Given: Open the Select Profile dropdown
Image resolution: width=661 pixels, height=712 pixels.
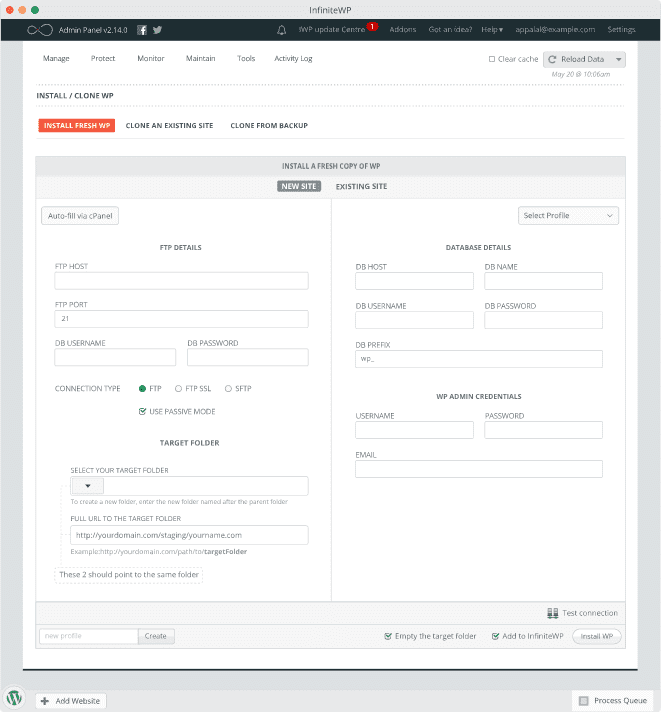Looking at the screenshot, I should (568, 215).
